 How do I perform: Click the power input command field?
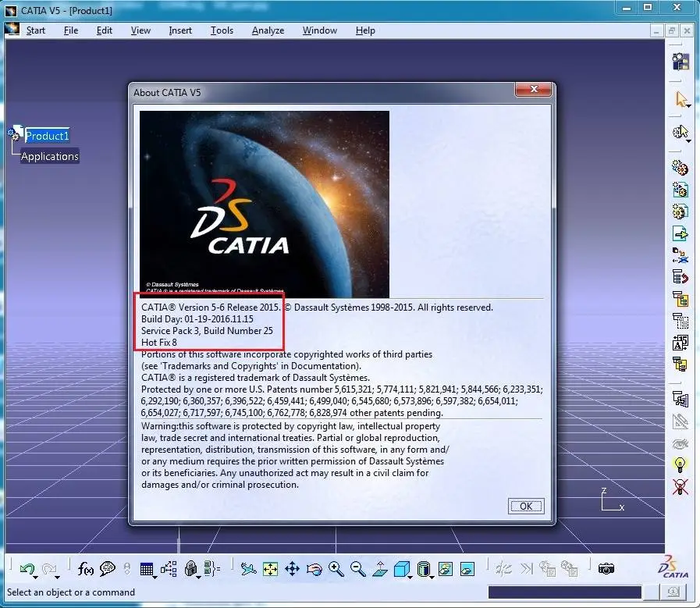[x=564, y=592]
